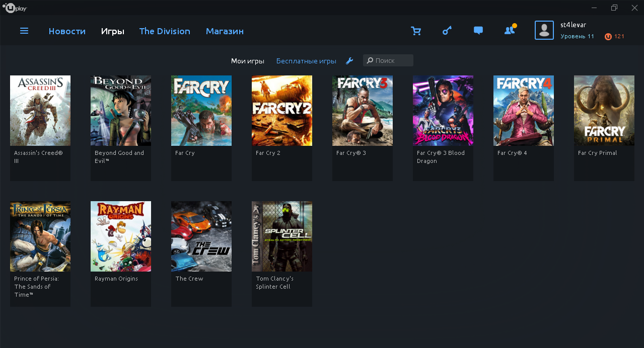This screenshot has width=644, height=348.
Task: Open the Far Cry Primal cover art
Action: 604,111
